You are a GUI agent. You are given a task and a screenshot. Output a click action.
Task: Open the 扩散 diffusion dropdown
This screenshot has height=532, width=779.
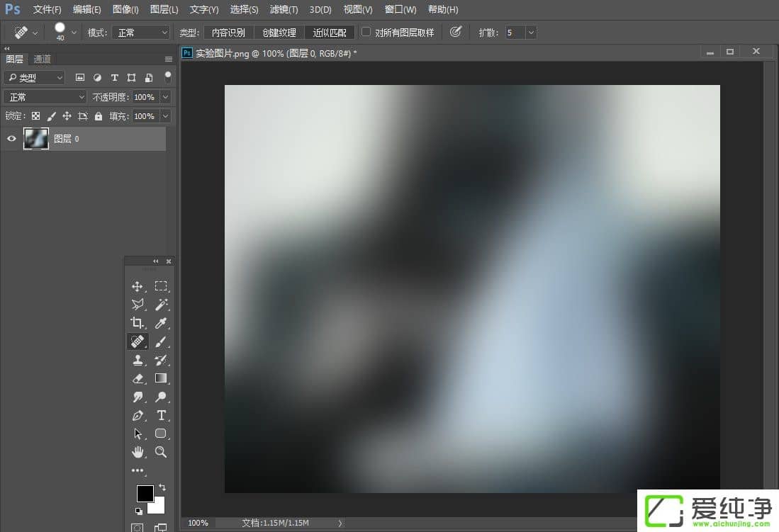pyautogui.click(x=530, y=32)
